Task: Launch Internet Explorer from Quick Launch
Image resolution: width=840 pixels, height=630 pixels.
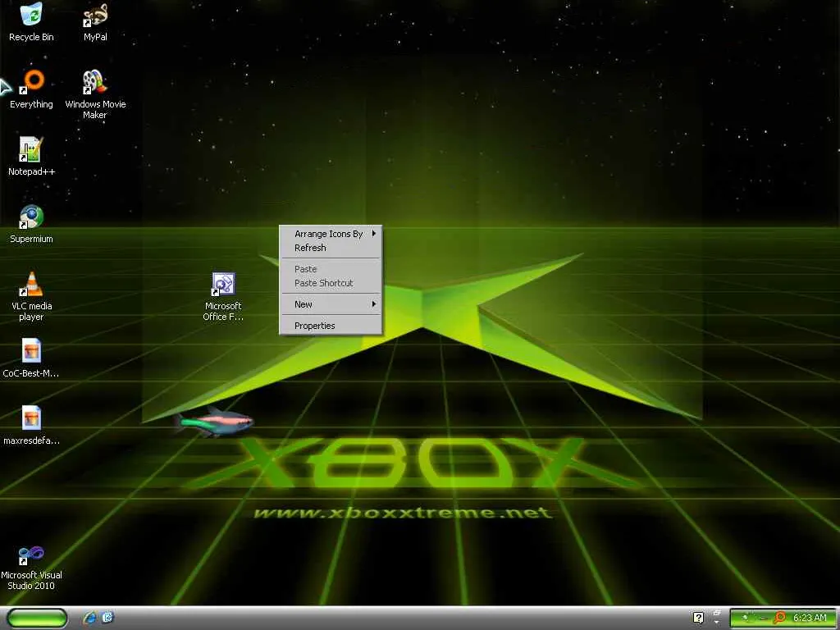Action: click(x=90, y=618)
